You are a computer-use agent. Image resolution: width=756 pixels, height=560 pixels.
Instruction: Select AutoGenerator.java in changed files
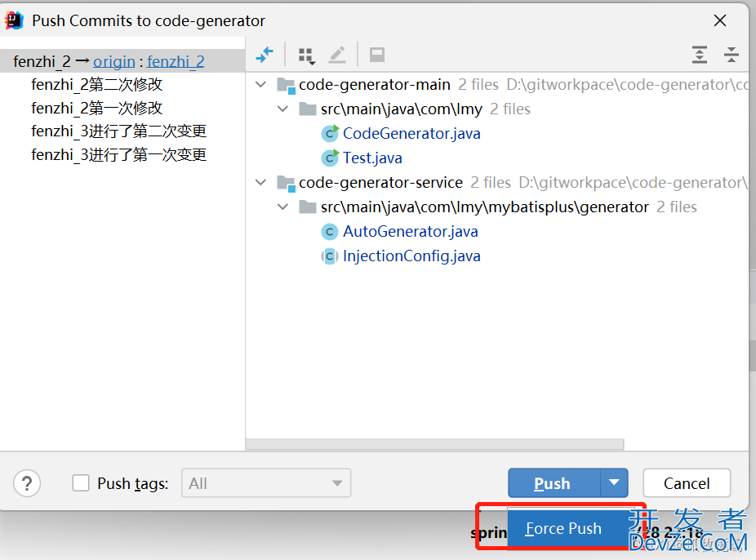tap(411, 232)
